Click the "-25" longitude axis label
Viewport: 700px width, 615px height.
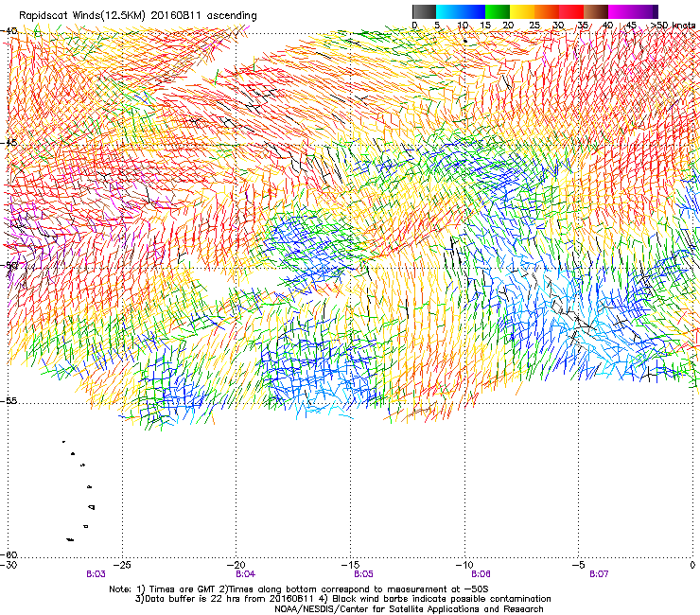123,565
